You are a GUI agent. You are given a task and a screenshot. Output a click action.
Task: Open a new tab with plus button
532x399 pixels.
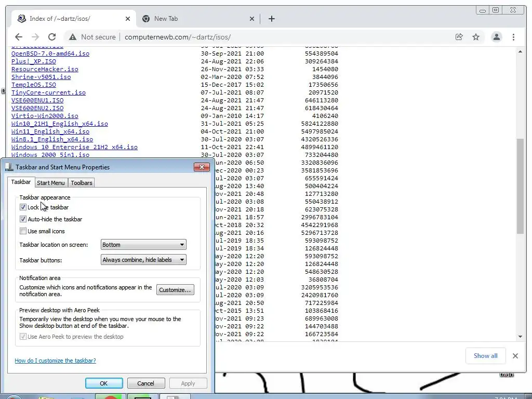pyautogui.click(x=271, y=19)
